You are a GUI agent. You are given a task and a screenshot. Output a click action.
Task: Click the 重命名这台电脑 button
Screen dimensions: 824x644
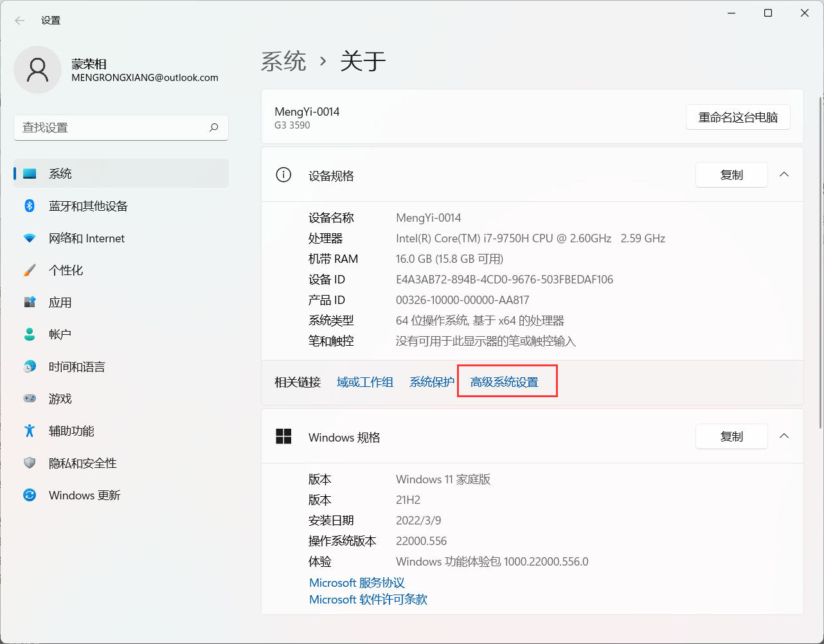click(738, 117)
